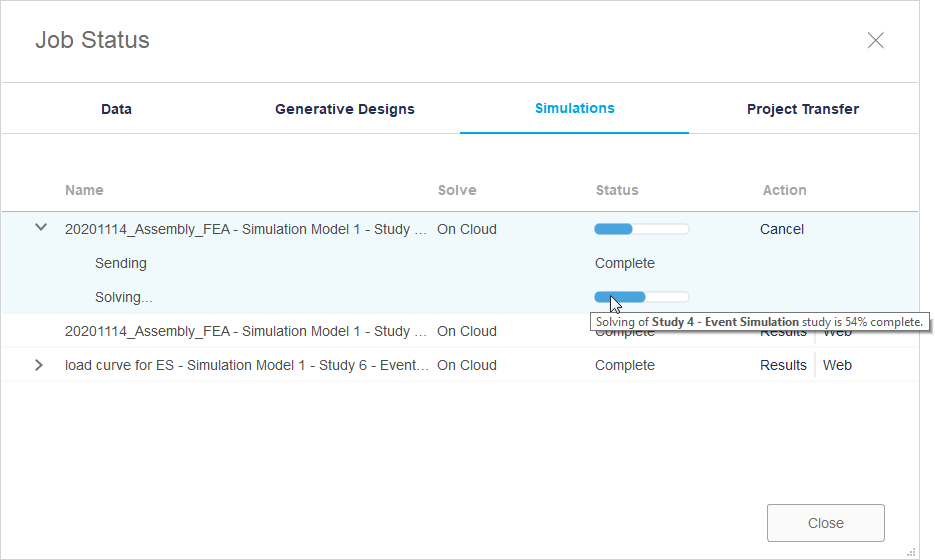
Task: Click the Solving step progress bar
Action: tap(641, 297)
